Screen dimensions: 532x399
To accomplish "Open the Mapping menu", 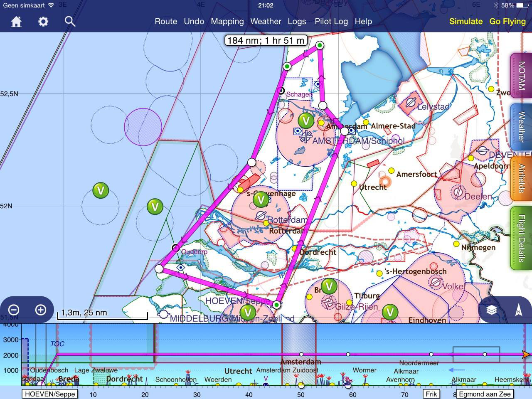I will [x=227, y=22].
